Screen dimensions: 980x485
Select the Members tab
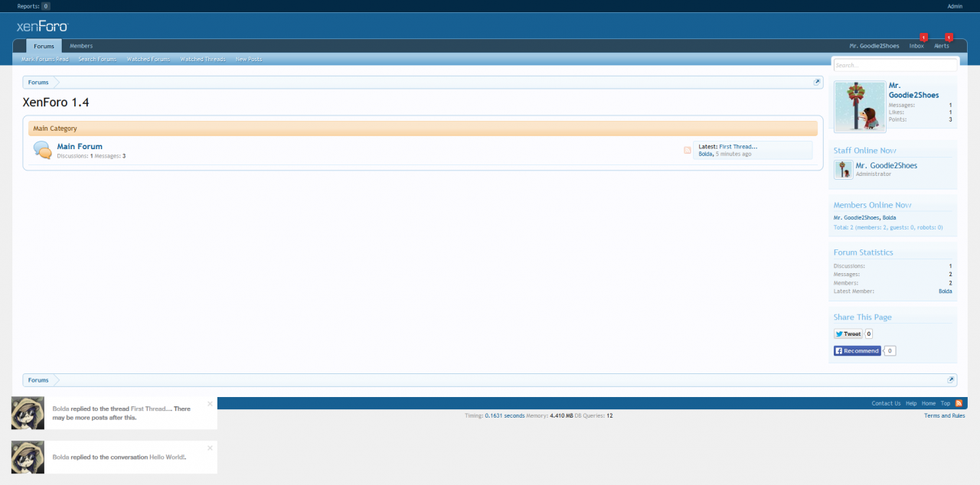coord(81,46)
